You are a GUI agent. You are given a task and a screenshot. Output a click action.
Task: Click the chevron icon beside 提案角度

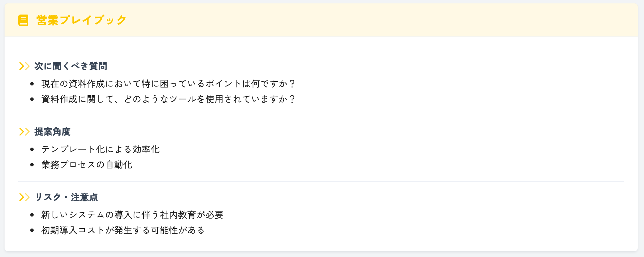[24, 132]
